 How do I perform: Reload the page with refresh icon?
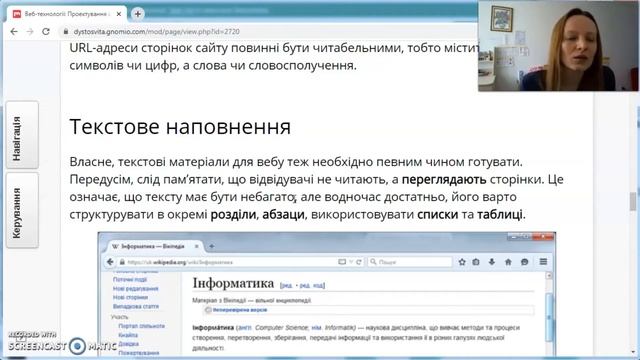point(46,31)
